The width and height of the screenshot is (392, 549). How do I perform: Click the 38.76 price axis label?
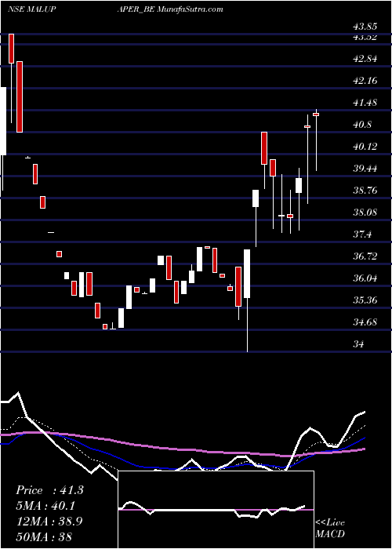[x=365, y=191]
